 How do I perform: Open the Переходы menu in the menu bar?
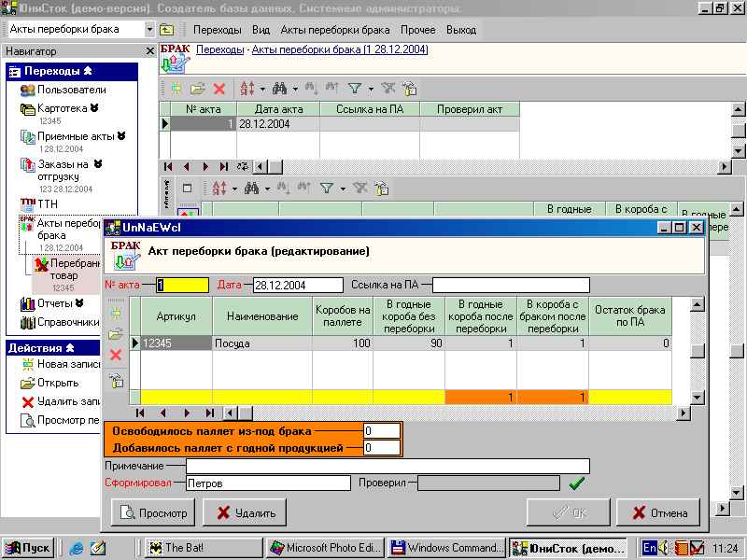[x=218, y=30]
